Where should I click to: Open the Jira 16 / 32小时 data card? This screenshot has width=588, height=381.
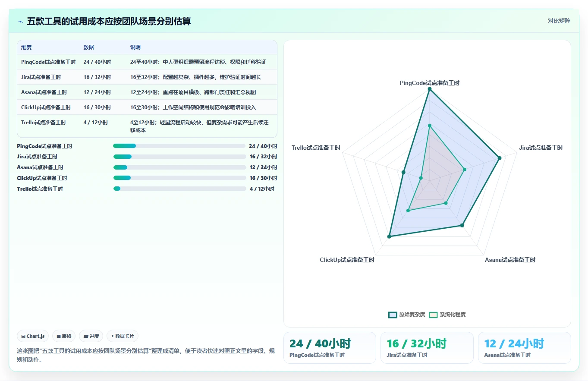coord(427,348)
